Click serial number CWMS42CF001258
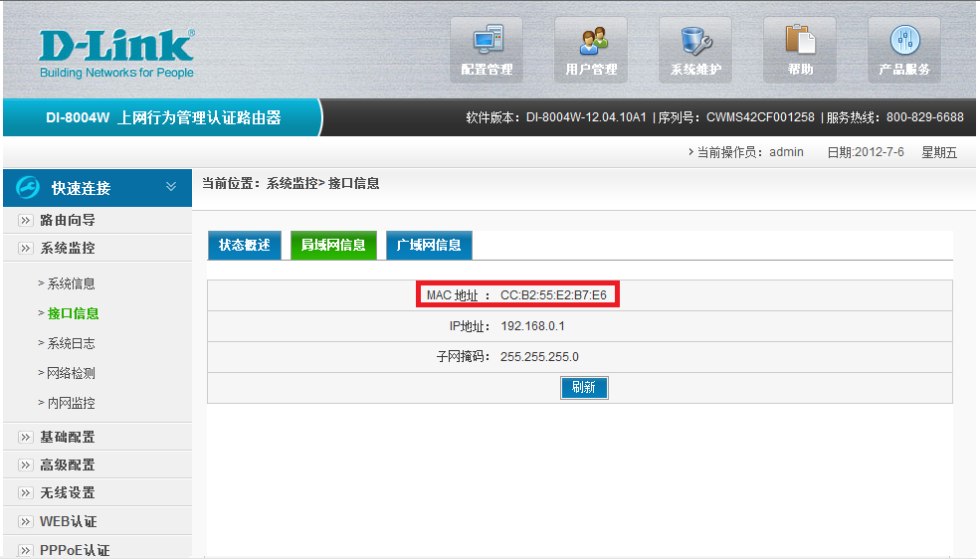The image size is (980, 560). [x=760, y=117]
